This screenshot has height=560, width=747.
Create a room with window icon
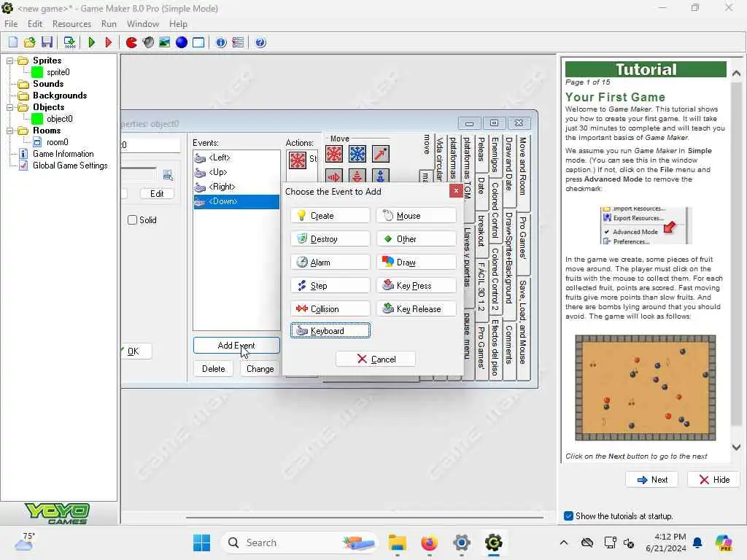coord(198,42)
